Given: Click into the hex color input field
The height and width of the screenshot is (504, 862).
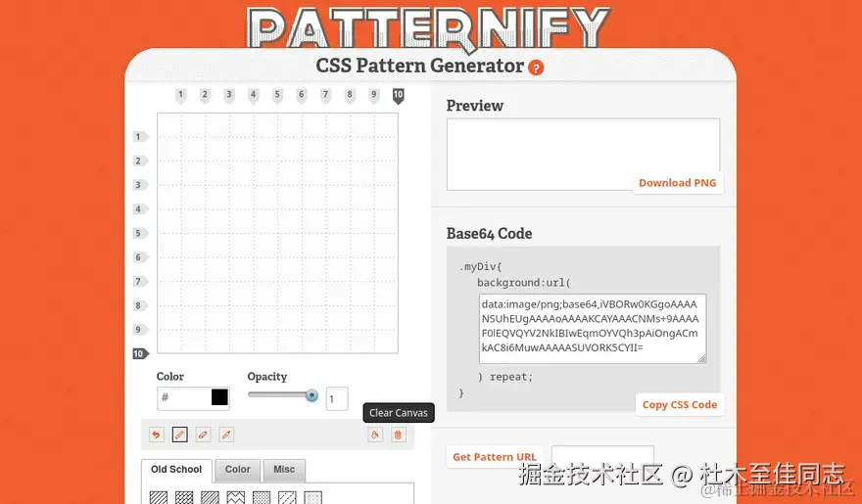Looking at the screenshot, I should [x=185, y=397].
